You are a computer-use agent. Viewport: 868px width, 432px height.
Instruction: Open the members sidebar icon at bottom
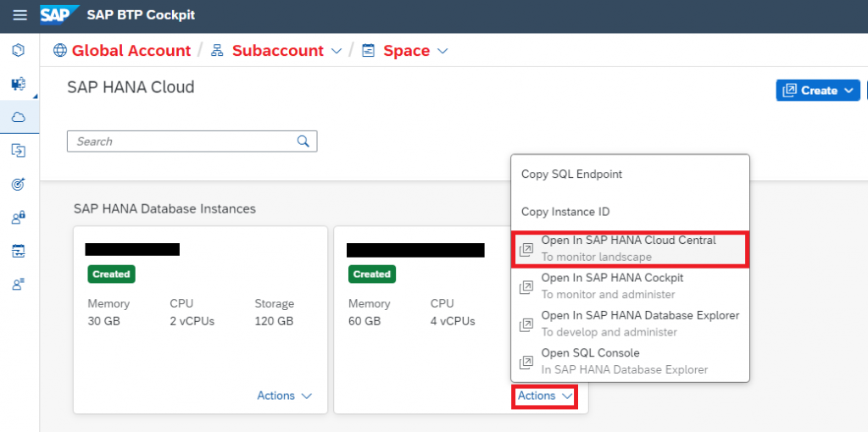pos(19,285)
